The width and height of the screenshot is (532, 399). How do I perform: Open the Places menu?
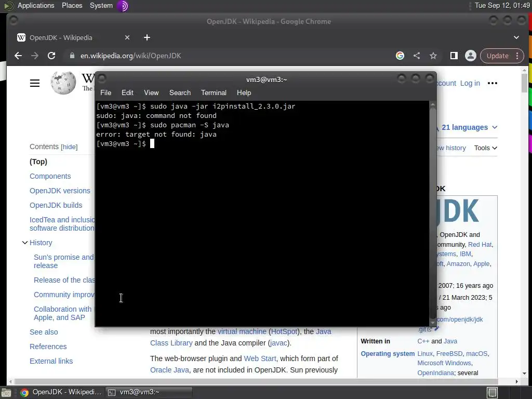(x=72, y=5)
